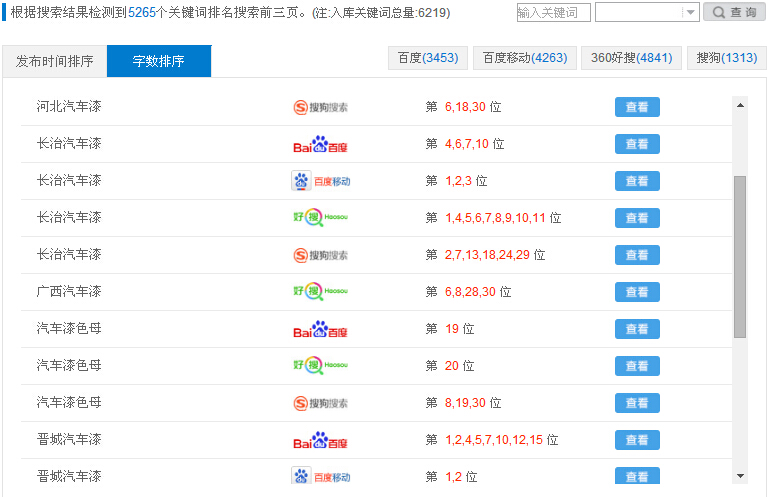Filter by 搜狗(1313)
This screenshot has width=770, height=497.
[x=727, y=58]
